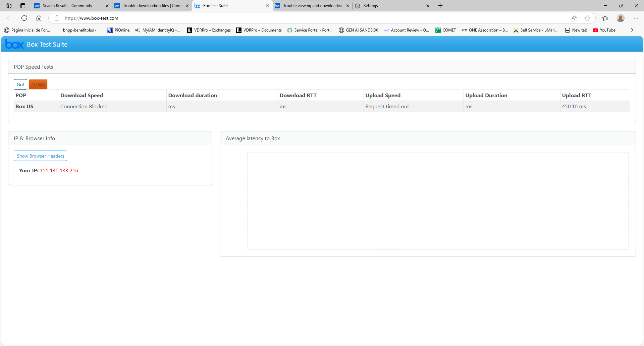Click the Go! speed test button
Viewport: 644px width, 346px height.
pyautogui.click(x=20, y=84)
